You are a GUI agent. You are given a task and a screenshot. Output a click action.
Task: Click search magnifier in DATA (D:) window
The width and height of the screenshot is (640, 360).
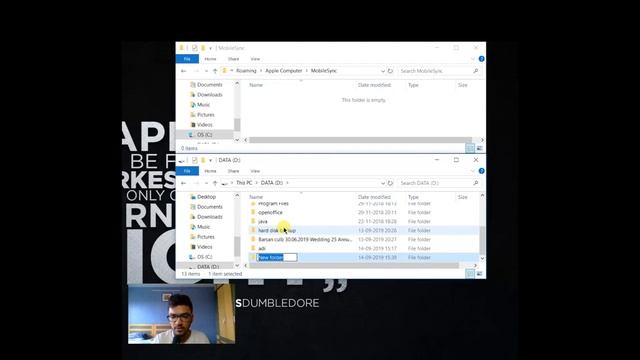click(476, 183)
